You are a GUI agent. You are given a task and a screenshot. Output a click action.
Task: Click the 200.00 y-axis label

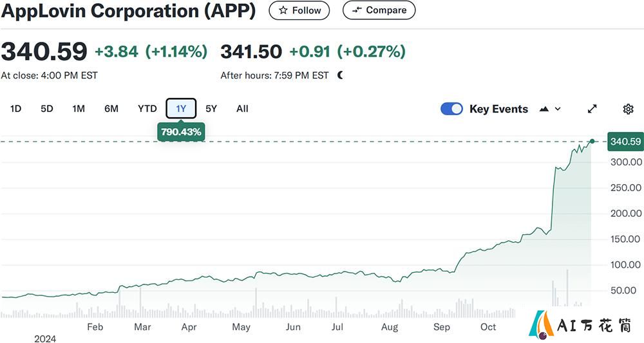tap(627, 214)
